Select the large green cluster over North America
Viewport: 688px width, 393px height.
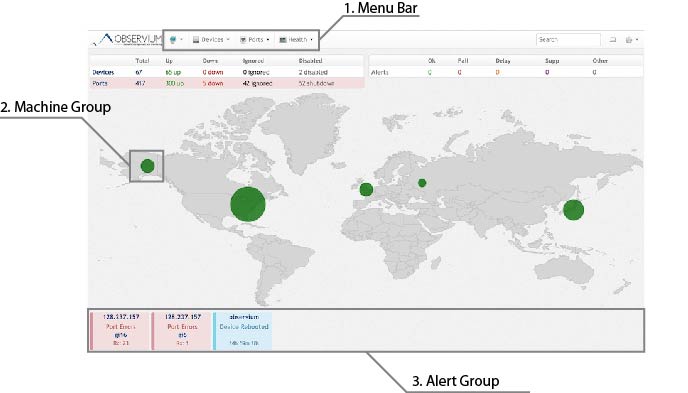(248, 204)
